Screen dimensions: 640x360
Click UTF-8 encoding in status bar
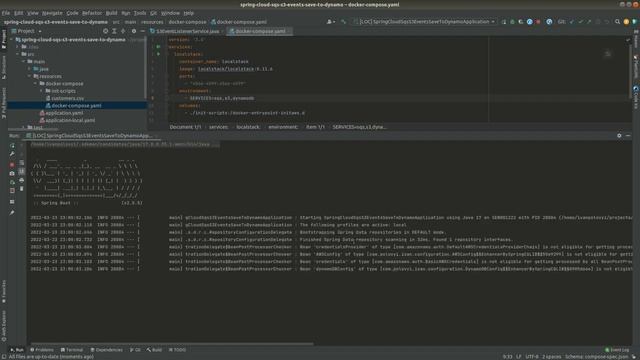(x=532, y=357)
